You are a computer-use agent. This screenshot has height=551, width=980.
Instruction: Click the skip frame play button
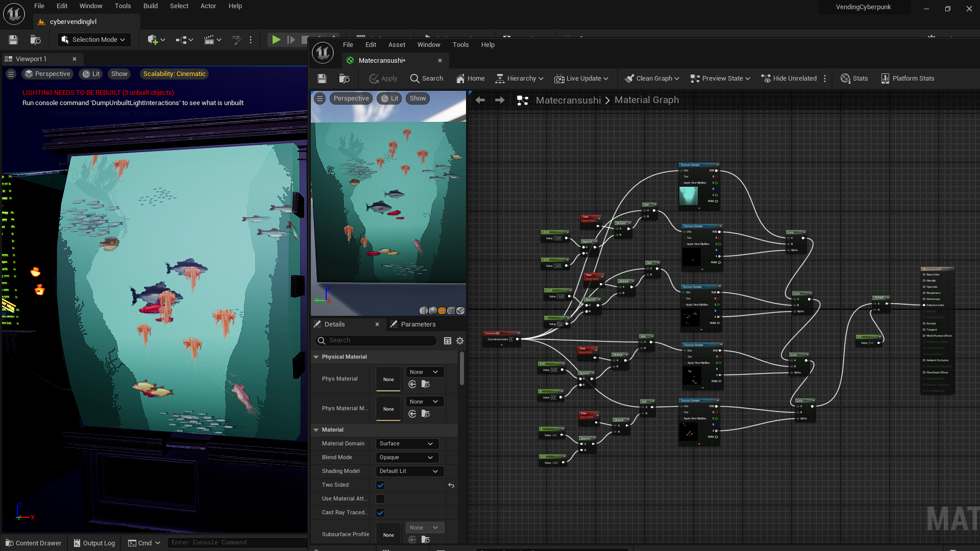291,40
